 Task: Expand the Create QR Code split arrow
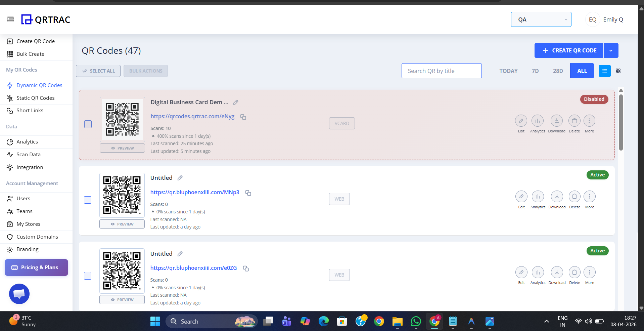click(x=611, y=50)
